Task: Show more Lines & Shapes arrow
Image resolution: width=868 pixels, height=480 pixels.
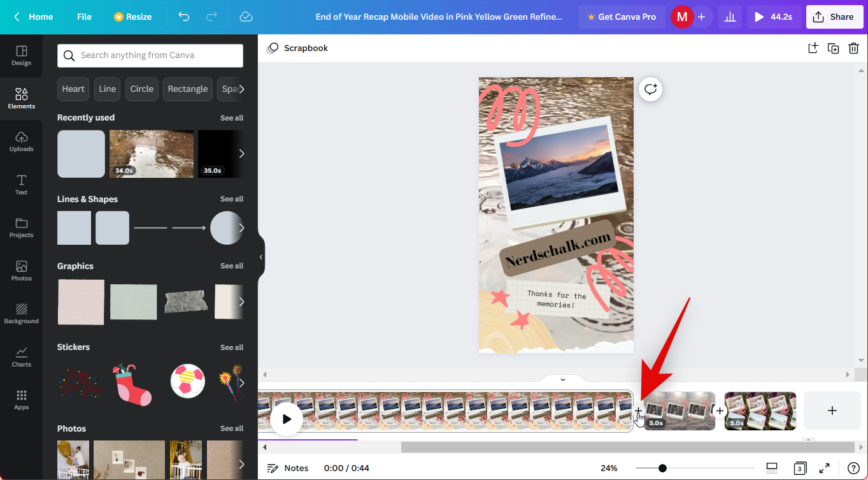Action: [x=241, y=228]
